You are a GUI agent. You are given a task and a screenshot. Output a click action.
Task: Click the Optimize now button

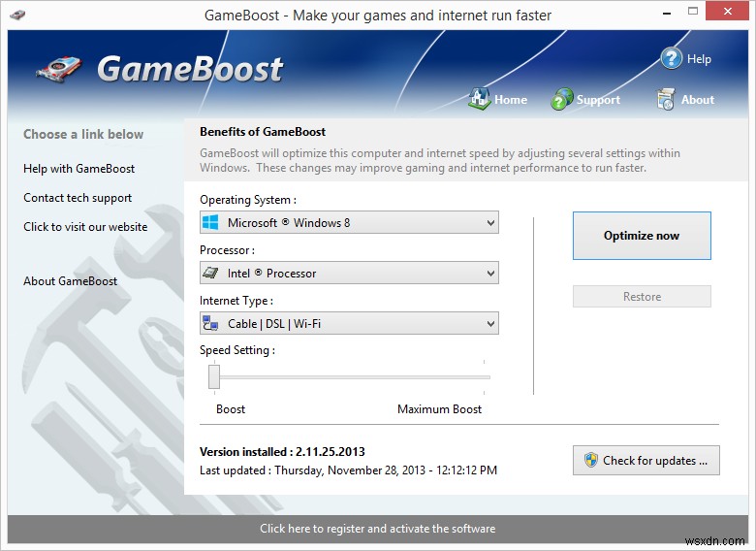coord(642,236)
